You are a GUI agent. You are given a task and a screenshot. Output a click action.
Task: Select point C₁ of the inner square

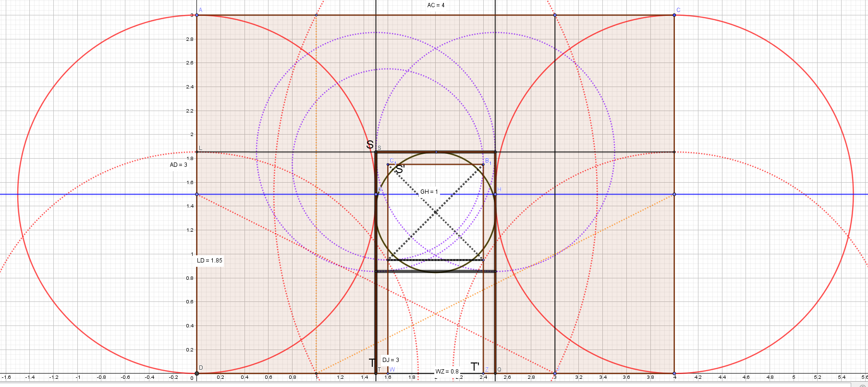[x=388, y=164]
